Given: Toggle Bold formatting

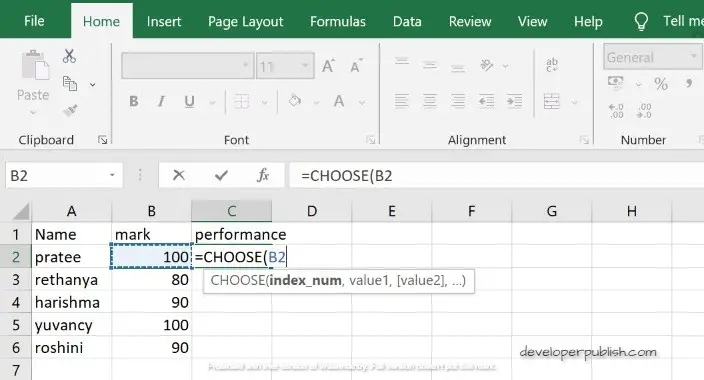Looking at the screenshot, I should click(x=133, y=102).
